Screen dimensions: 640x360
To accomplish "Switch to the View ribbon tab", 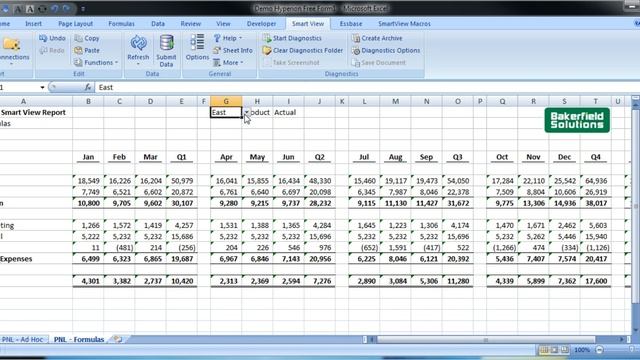I will pos(223,24).
